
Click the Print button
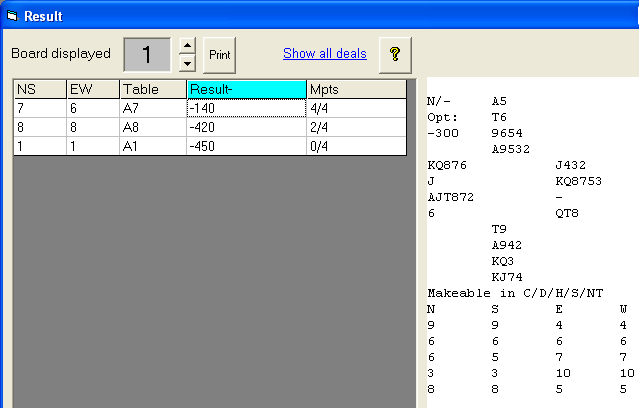[x=219, y=55]
